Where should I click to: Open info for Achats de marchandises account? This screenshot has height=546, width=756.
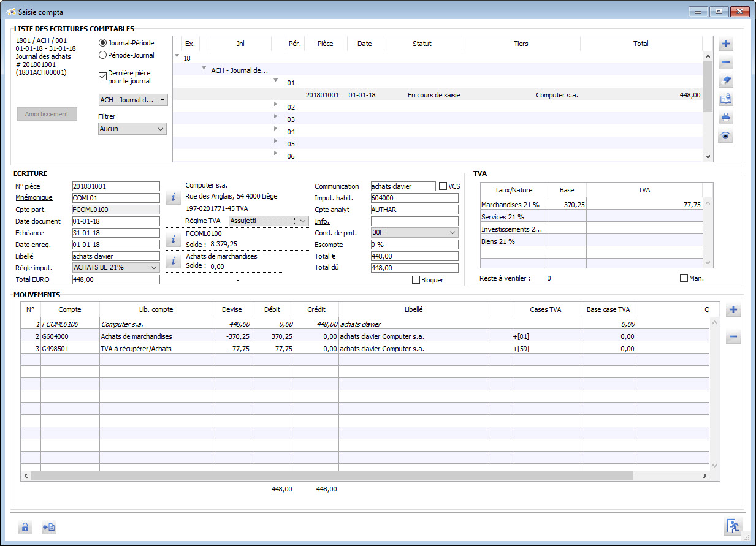174,261
